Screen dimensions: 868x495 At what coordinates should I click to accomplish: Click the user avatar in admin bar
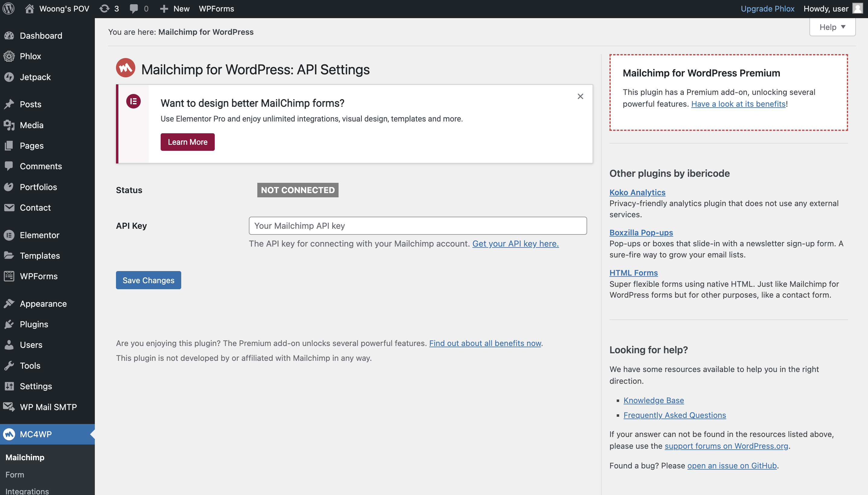(x=857, y=8)
